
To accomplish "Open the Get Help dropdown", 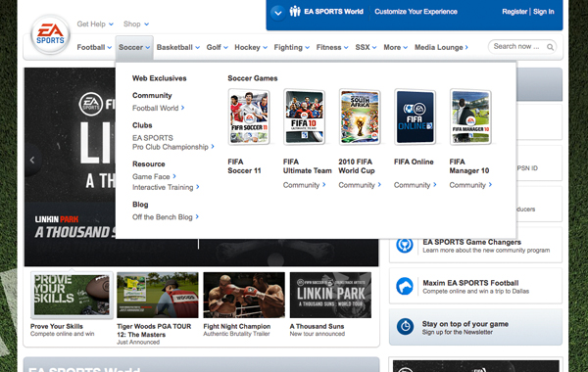I will (95, 23).
